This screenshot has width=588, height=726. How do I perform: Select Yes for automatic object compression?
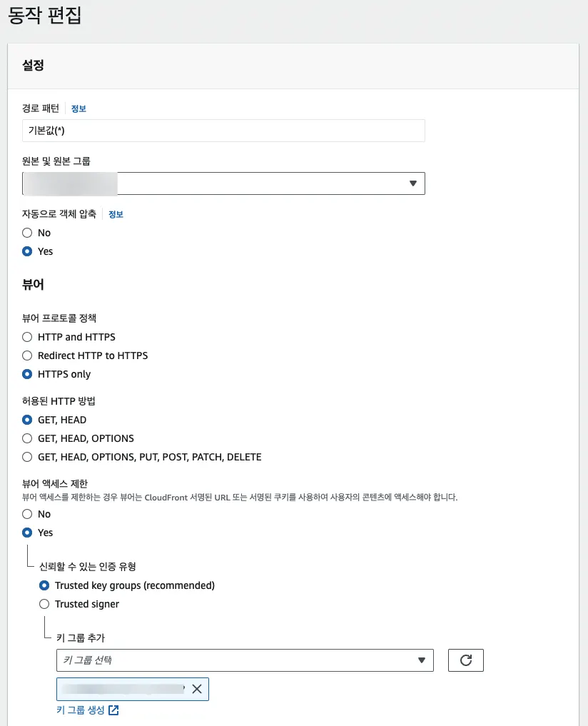coord(27,251)
